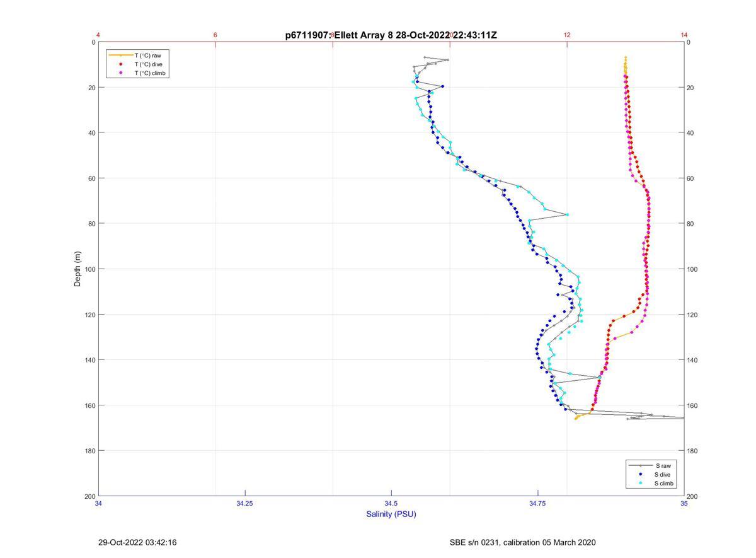Click red temperature tick label '4'
Viewport: 756px width, 558px height.
tap(99, 35)
